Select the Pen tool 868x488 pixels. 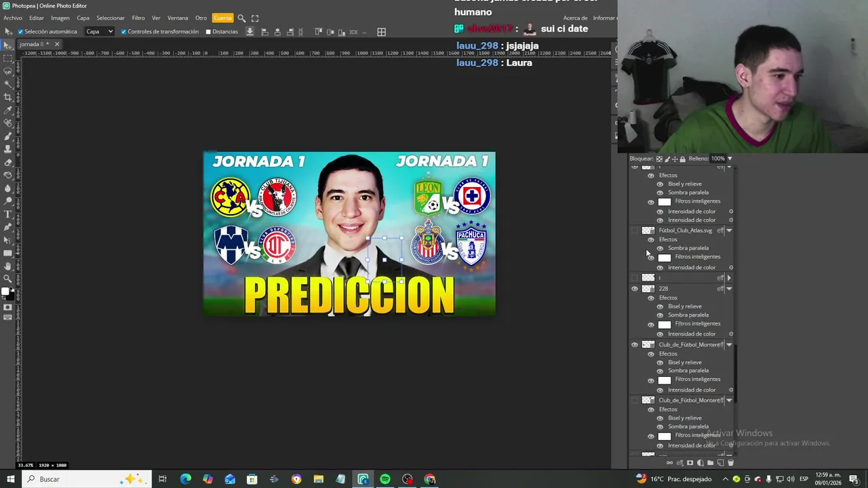8,227
